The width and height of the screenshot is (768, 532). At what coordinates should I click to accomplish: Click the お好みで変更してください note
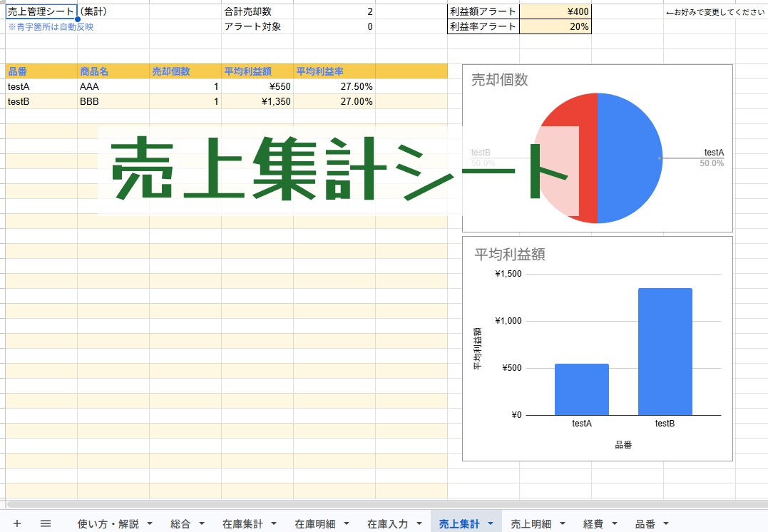(715, 11)
